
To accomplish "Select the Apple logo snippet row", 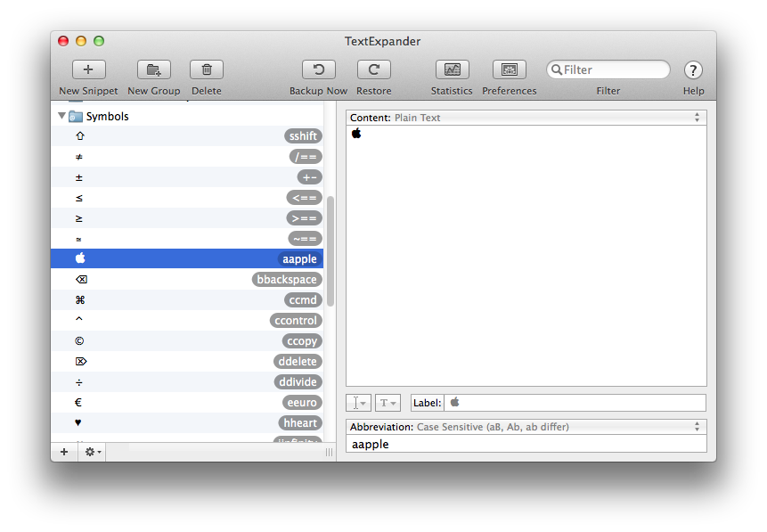I will click(187, 258).
